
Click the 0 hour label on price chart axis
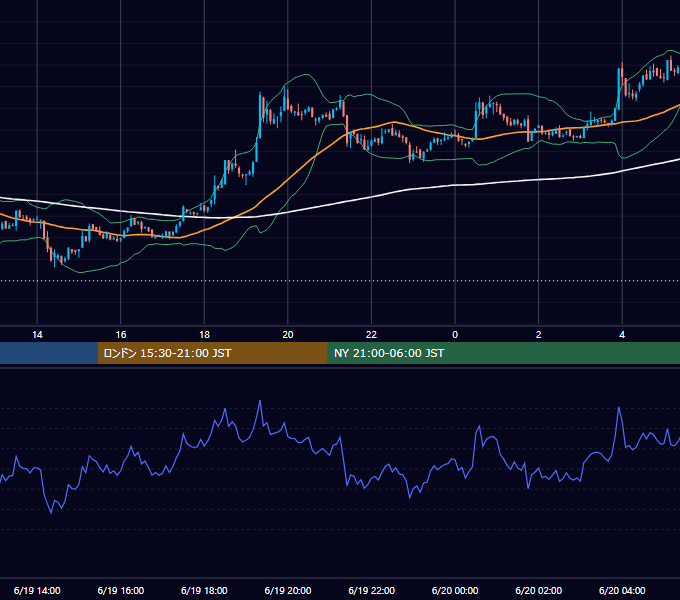coord(455,335)
